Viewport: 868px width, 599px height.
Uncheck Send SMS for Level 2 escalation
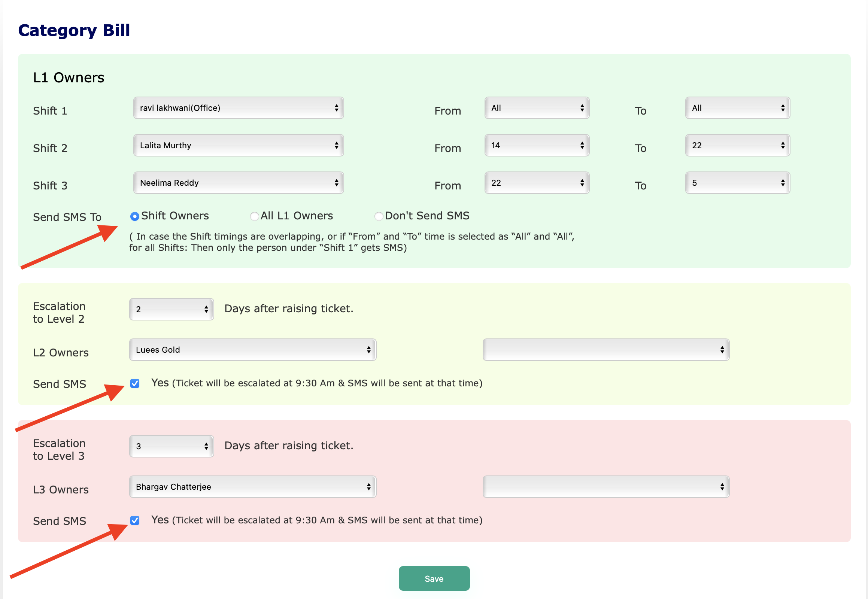tap(135, 383)
